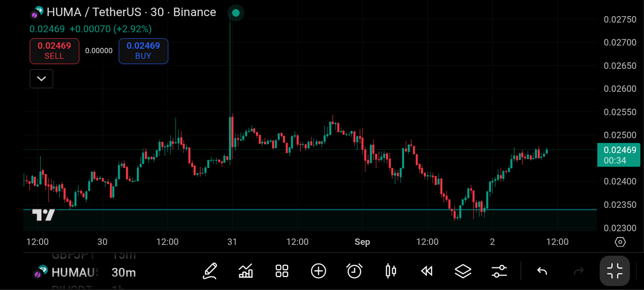Click the 0.00000 spread value
644x290 pixels.
pos(99,51)
